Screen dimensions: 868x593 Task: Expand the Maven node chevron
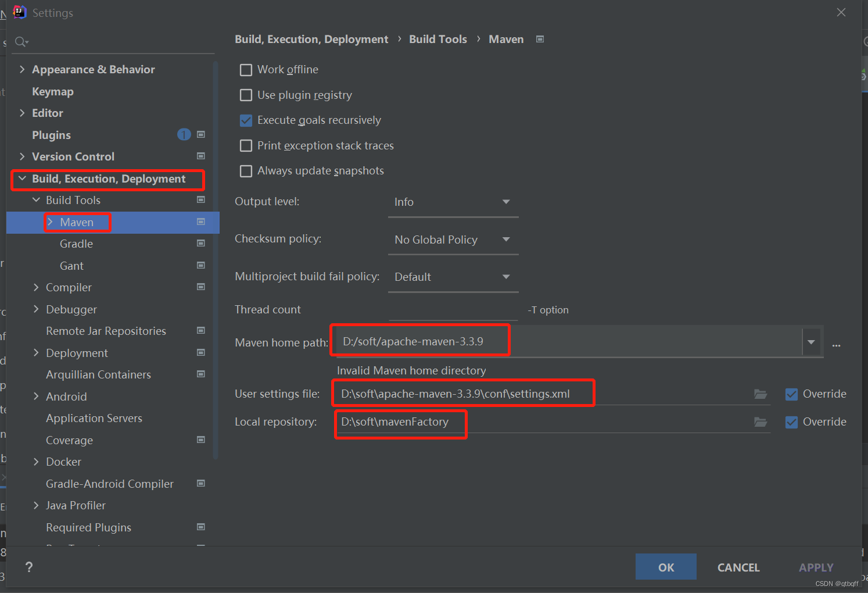(x=50, y=222)
